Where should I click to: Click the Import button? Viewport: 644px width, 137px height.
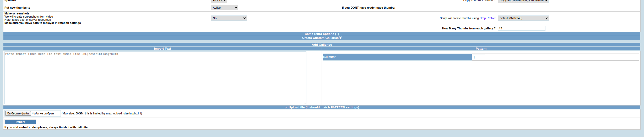(x=20, y=122)
